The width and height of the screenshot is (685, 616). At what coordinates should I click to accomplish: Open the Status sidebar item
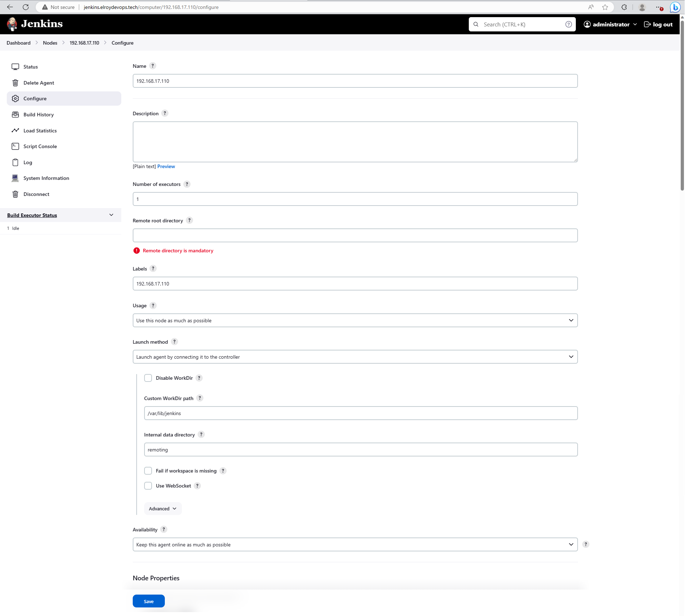[x=64, y=67]
